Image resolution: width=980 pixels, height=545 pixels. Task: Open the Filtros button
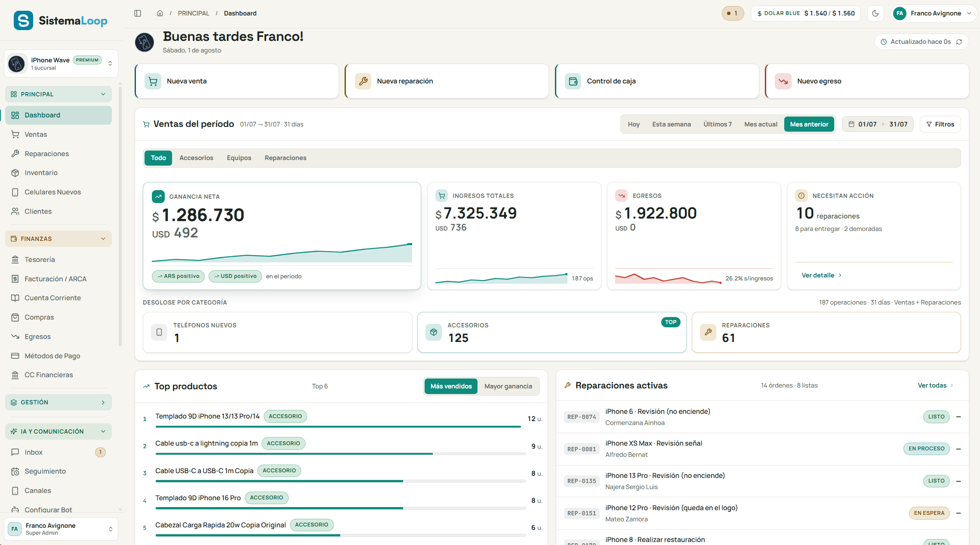click(940, 124)
